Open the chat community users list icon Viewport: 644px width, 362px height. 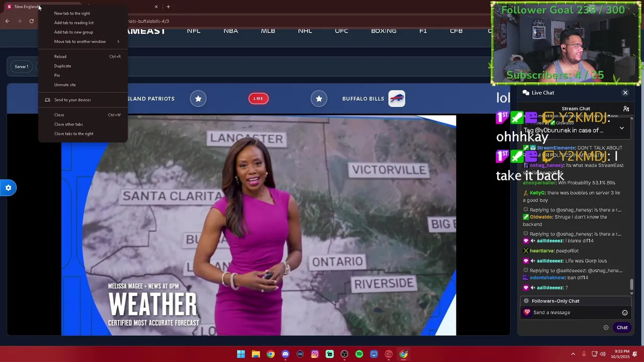coord(626,109)
